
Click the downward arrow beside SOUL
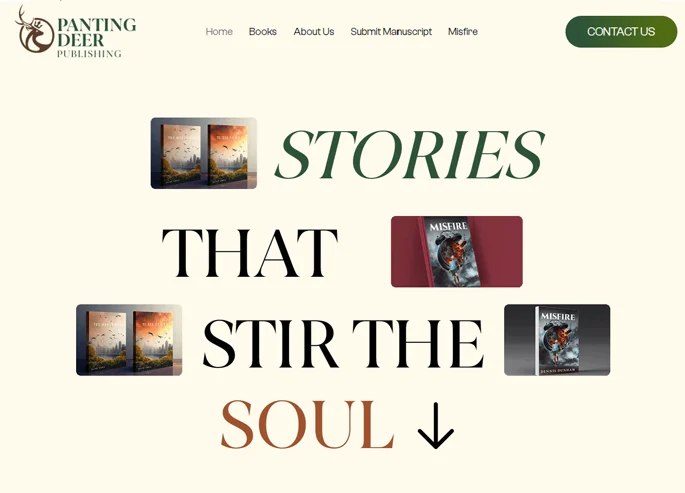[x=436, y=425]
